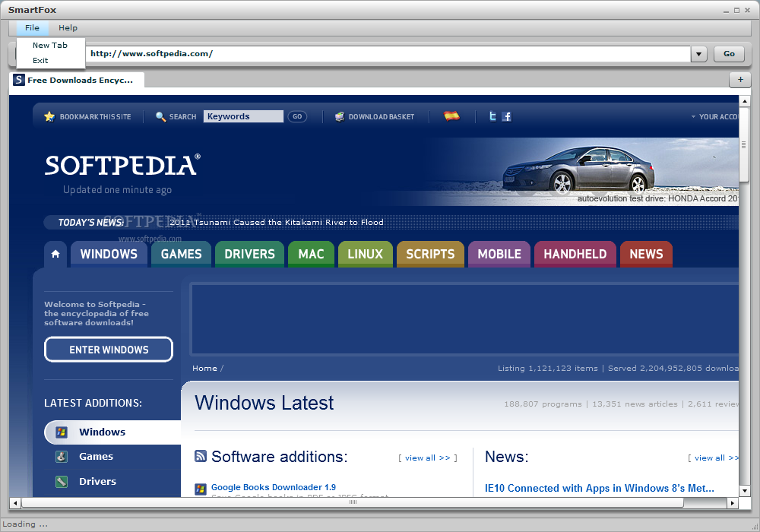
Task: Open the Facebook icon link
Action: point(506,116)
